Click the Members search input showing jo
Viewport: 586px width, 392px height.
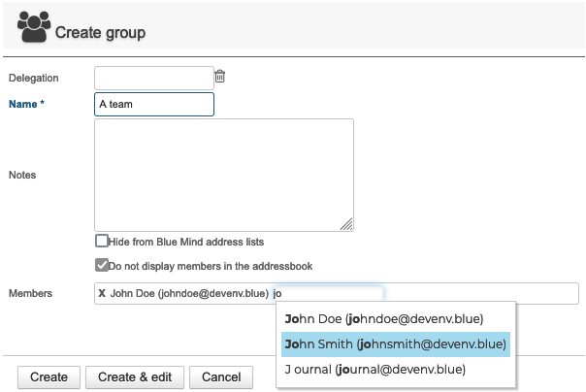[x=327, y=294]
